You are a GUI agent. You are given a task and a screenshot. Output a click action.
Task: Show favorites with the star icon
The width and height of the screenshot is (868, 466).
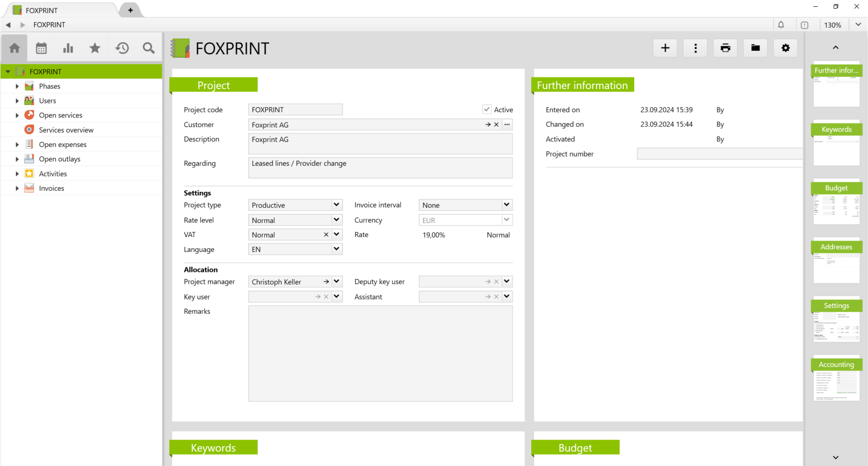point(95,48)
